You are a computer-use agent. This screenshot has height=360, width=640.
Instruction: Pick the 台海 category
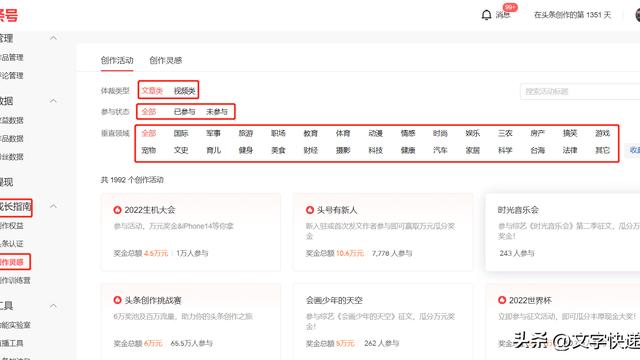point(538,150)
